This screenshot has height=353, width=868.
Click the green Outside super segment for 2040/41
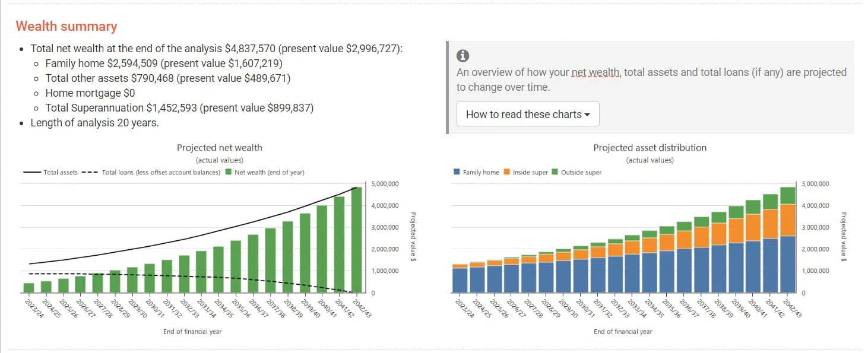(x=753, y=206)
